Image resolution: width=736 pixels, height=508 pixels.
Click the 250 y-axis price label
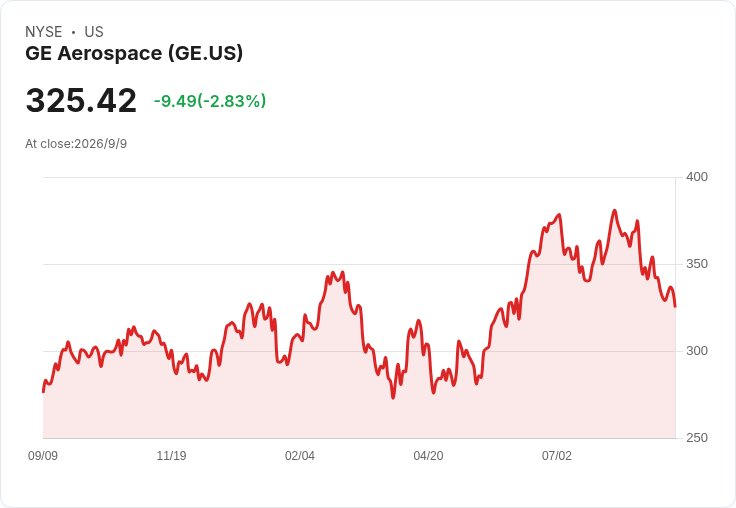pos(697,438)
